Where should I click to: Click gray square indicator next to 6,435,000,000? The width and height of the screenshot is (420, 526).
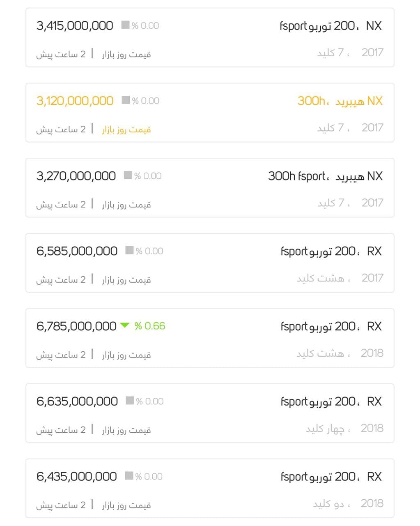tap(129, 476)
